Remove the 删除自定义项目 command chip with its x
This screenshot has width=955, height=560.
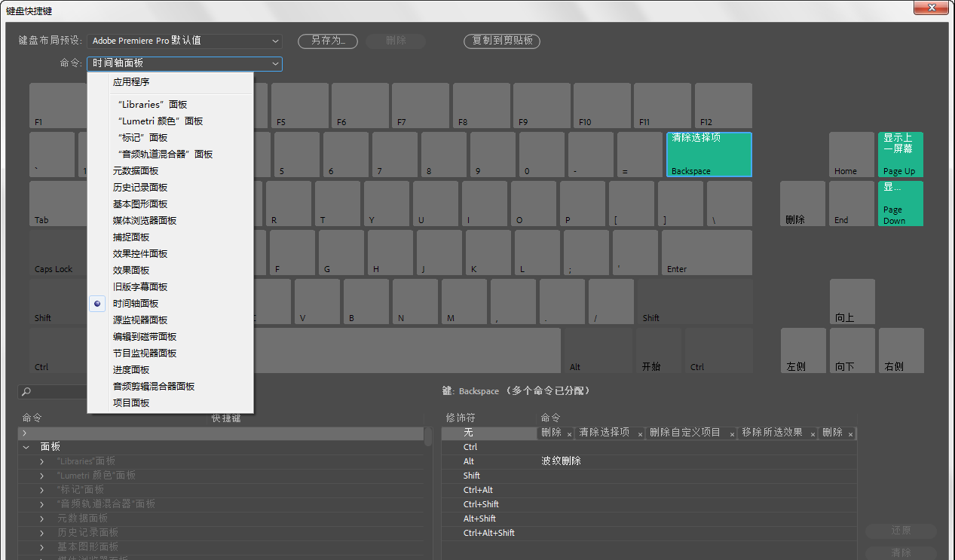point(732,434)
